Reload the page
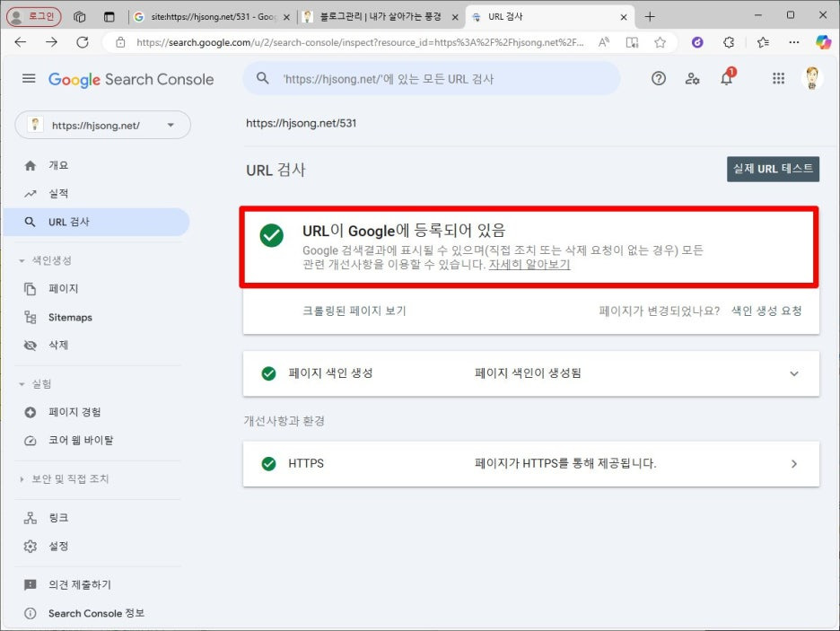 pyautogui.click(x=83, y=42)
